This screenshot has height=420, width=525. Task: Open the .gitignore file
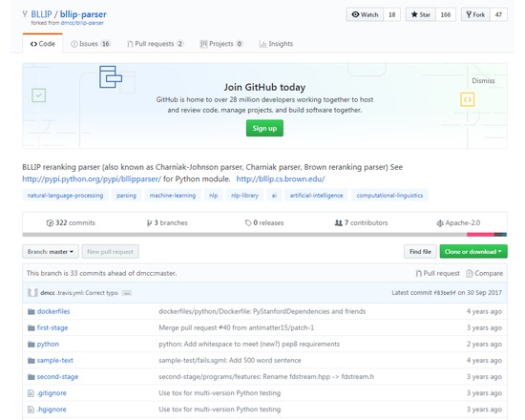(52, 393)
